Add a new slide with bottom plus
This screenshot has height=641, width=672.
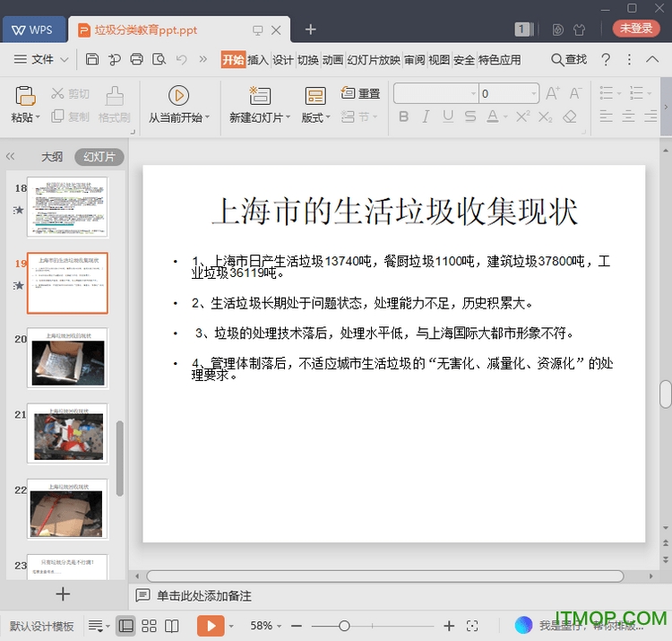pyautogui.click(x=63, y=593)
